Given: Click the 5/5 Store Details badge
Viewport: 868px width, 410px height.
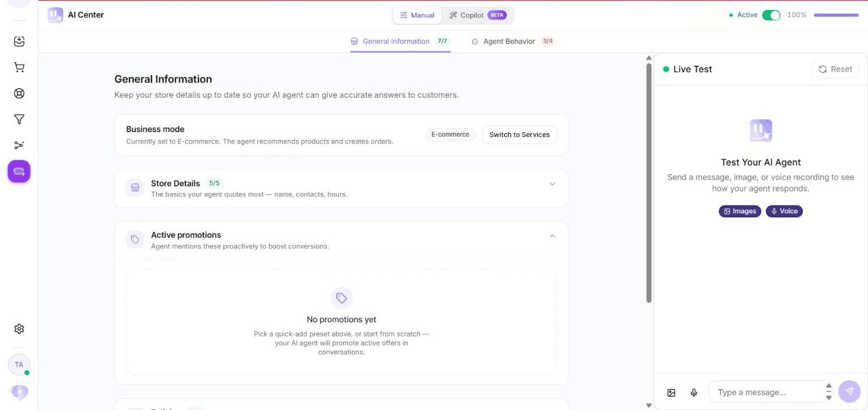Looking at the screenshot, I should pyautogui.click(x=214, y=184).
